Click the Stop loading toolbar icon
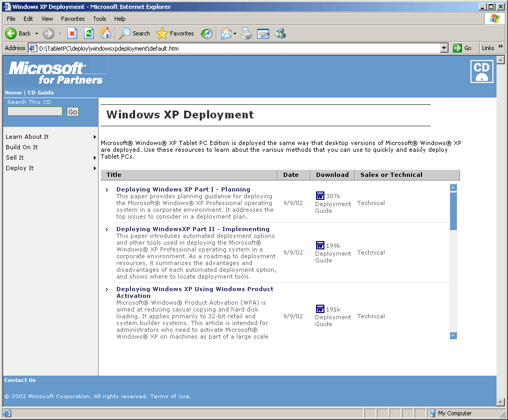 click(72, 33)
